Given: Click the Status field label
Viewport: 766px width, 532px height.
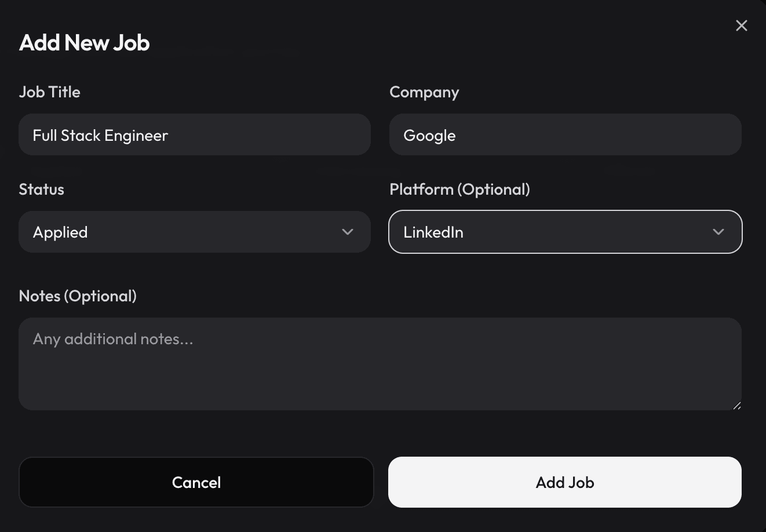Looking at the screenshot, I should coord(41,189).
